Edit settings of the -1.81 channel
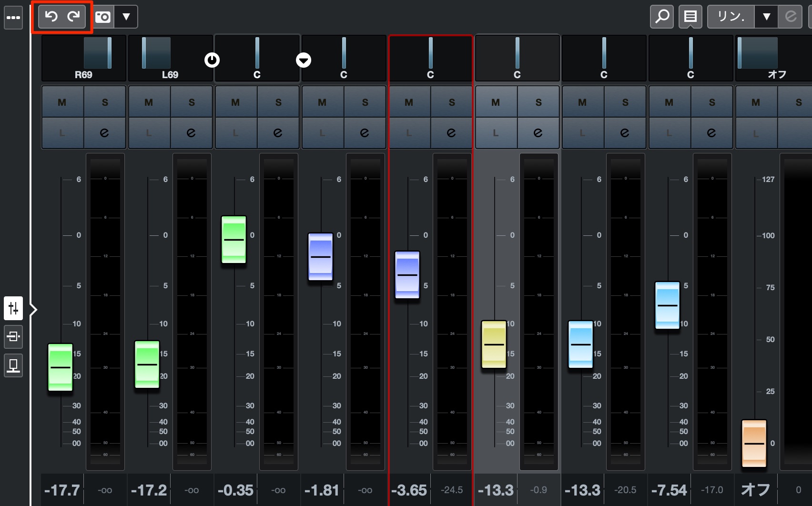812x506 pixels. point(365,133)
